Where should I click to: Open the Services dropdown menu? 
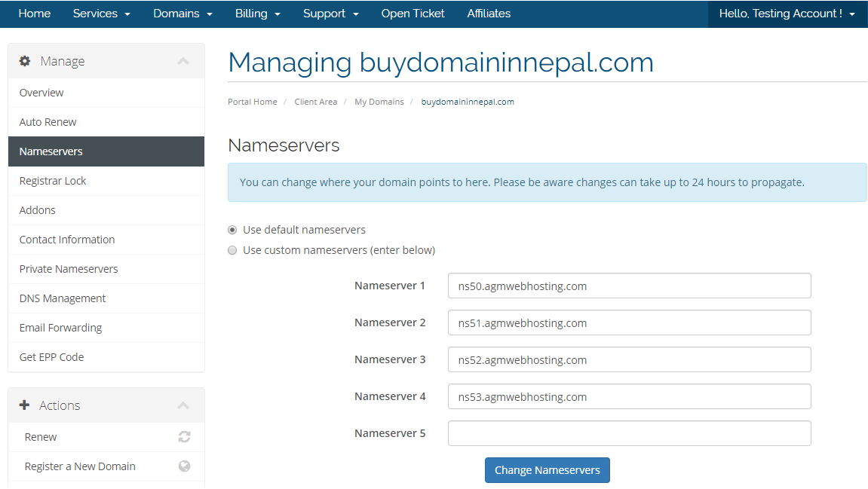pyautogui.click(x=101, y=14)
